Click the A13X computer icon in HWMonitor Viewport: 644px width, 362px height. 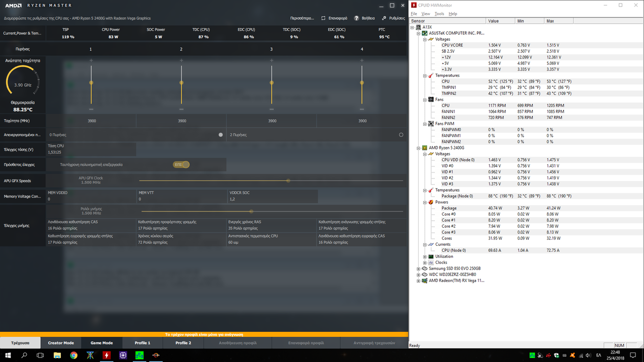419,27
